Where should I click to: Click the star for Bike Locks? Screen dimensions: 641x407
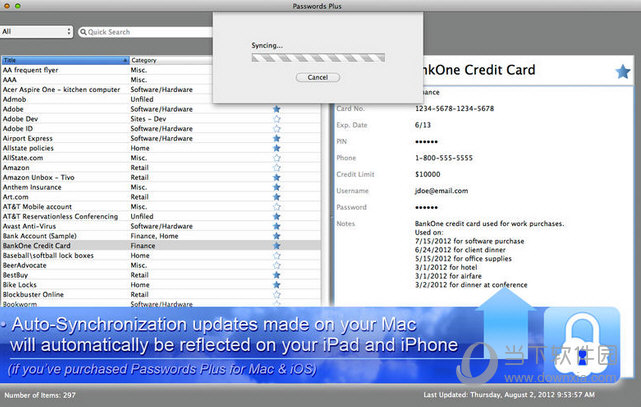(277, 285)
